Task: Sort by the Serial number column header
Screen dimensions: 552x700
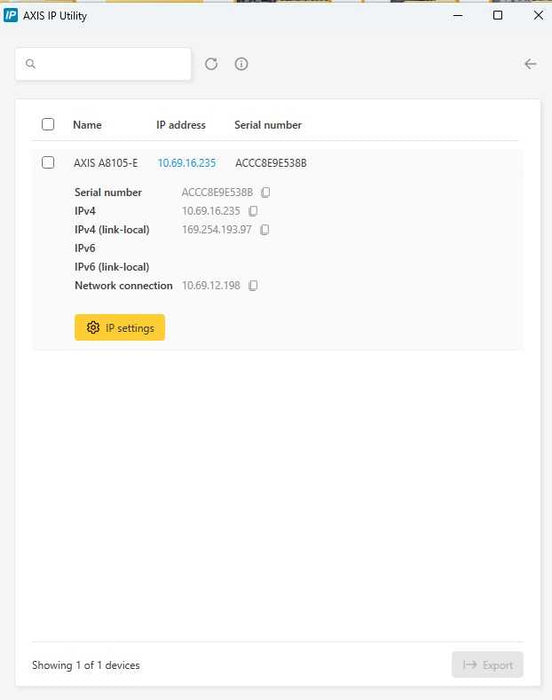Action: pos(268,125)
